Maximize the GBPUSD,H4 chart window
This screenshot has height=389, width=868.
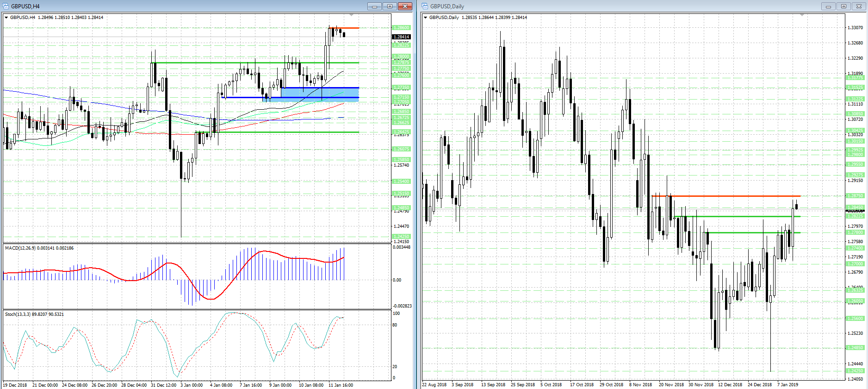(x=390, y=6)
